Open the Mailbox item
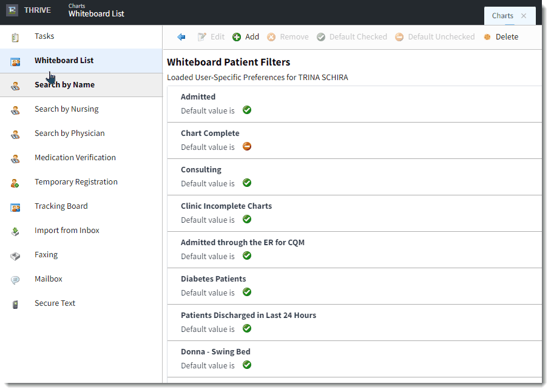 point(81,279)
